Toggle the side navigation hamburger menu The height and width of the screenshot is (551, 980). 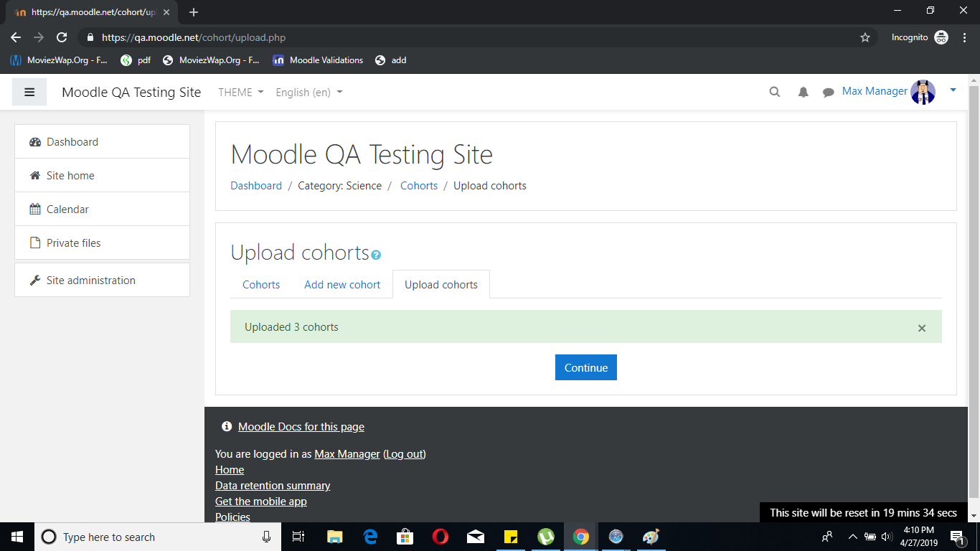coord(29,92)
